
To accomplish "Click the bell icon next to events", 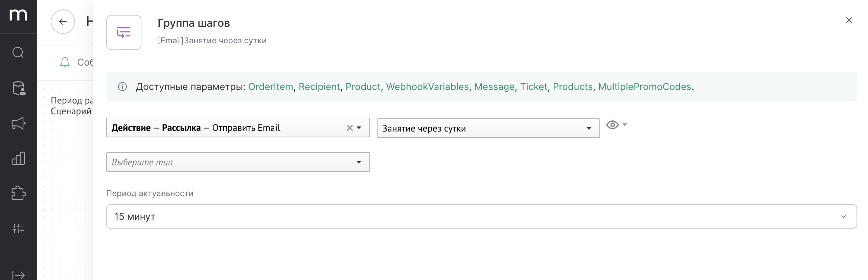I will pyautogui.click(x=65, y=62).
